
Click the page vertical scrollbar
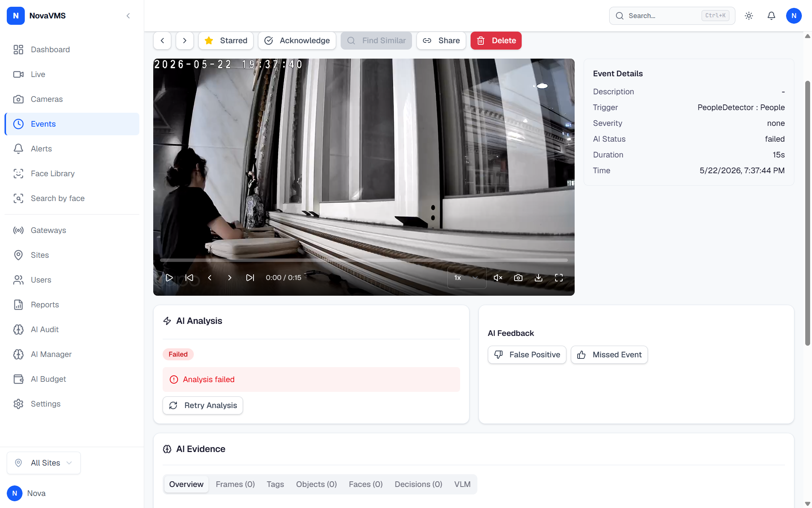[x=807, y=213]
